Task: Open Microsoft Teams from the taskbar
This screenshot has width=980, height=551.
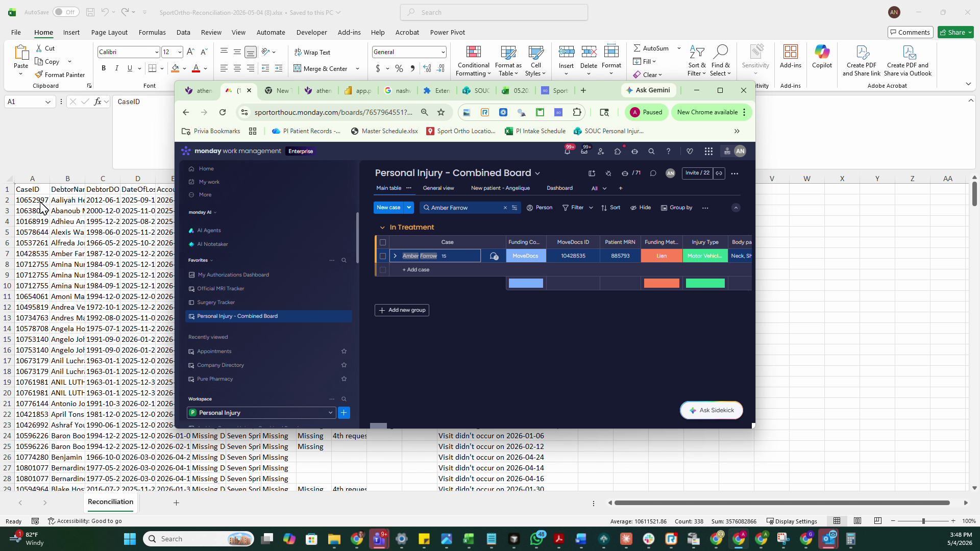Action: [379, 539]
